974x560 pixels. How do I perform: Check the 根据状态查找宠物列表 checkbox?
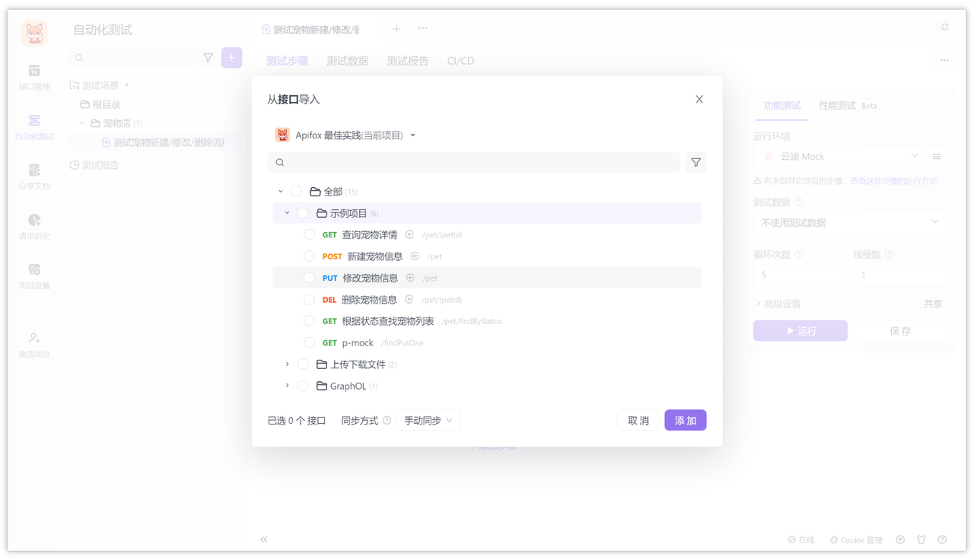(309, 321)
